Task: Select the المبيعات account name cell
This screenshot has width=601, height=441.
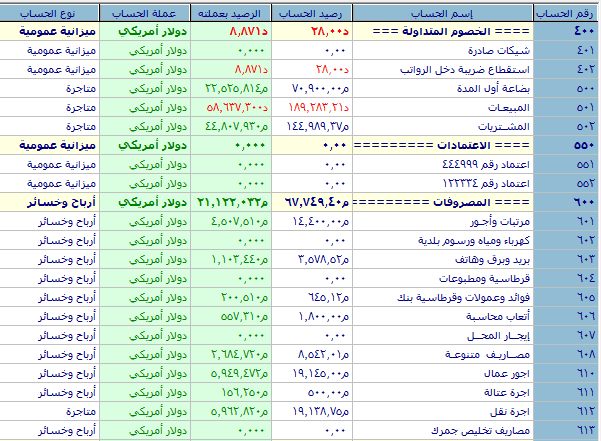Action: (x=443, y=107)
